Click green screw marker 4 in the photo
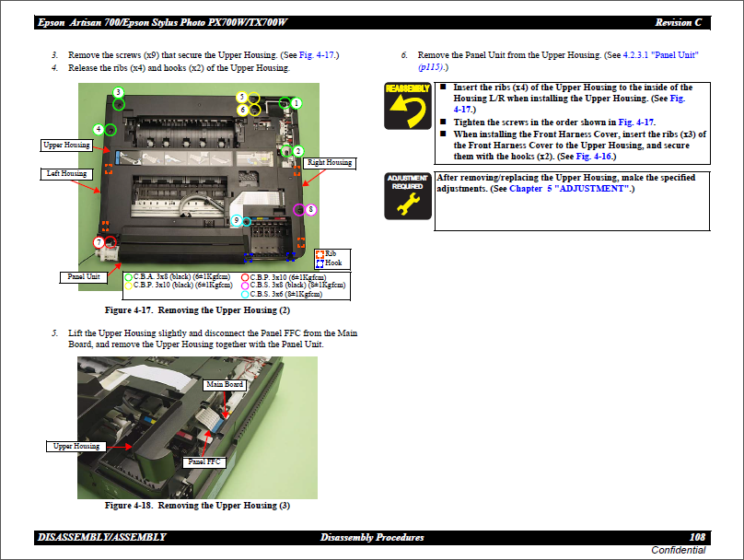This screenshot has width=744, height=560. (99, 129)
